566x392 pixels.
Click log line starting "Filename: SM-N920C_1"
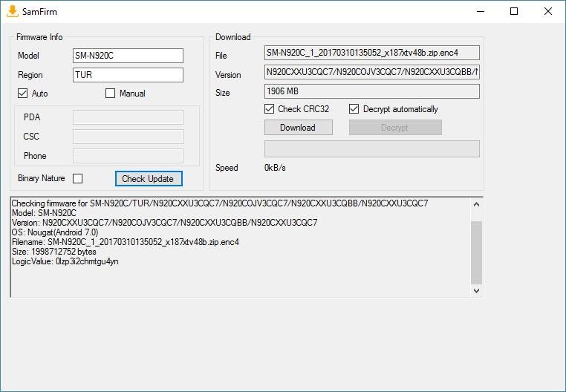[126, 242]
